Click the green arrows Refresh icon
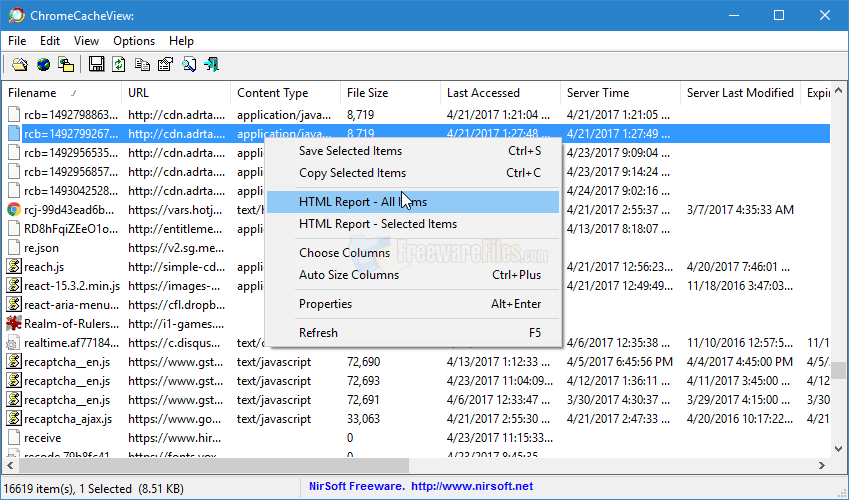The width and height of the screenshot is (849, 500). tap(119, 64)
